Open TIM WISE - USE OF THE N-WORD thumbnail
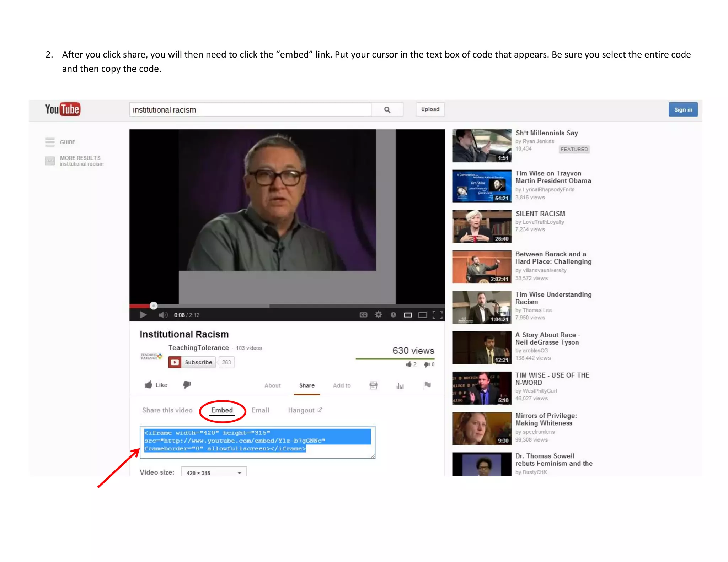This screenshot has height=562, width=728. [x=482, y=388]
